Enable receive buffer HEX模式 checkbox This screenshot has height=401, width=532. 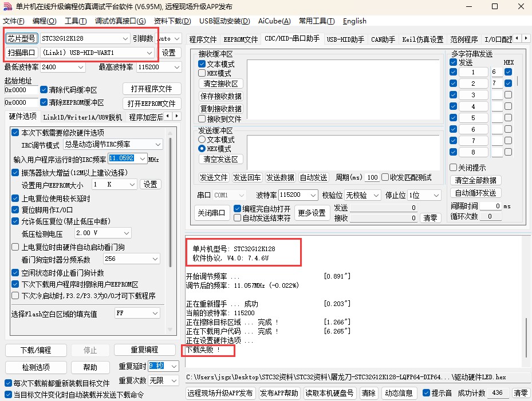point(202,73)
